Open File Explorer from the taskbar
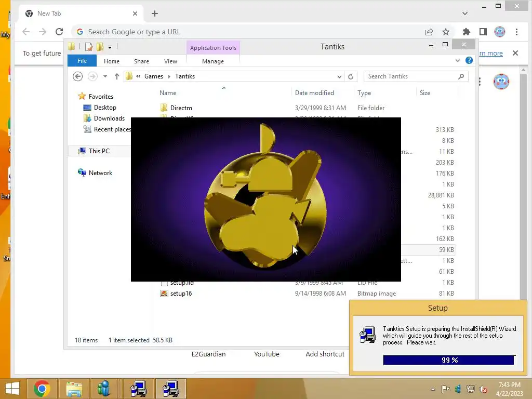 pyautogui.click(x=74, y=389)
